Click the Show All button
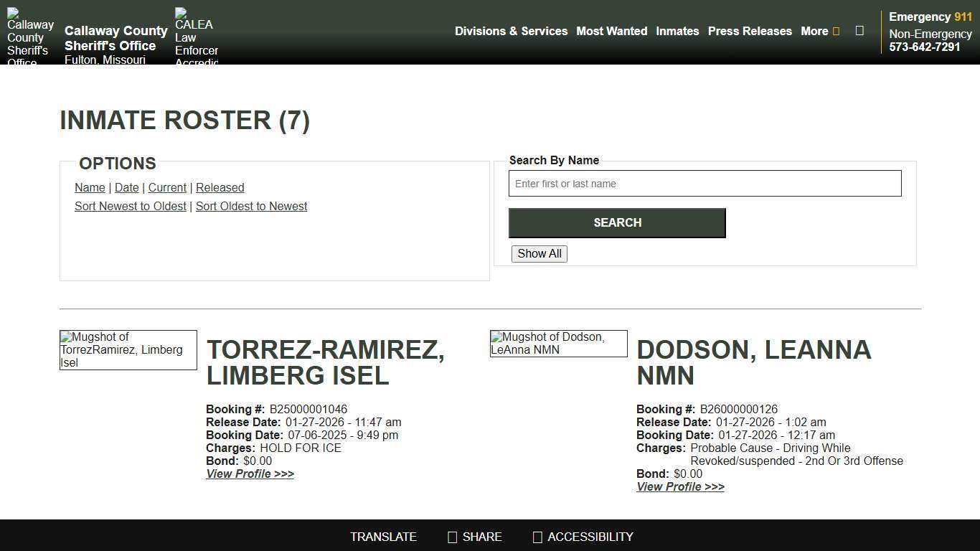 539,253
